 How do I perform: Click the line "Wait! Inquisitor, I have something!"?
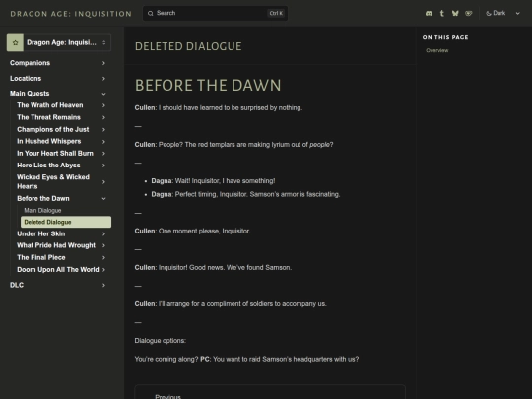tap(225, 181)
